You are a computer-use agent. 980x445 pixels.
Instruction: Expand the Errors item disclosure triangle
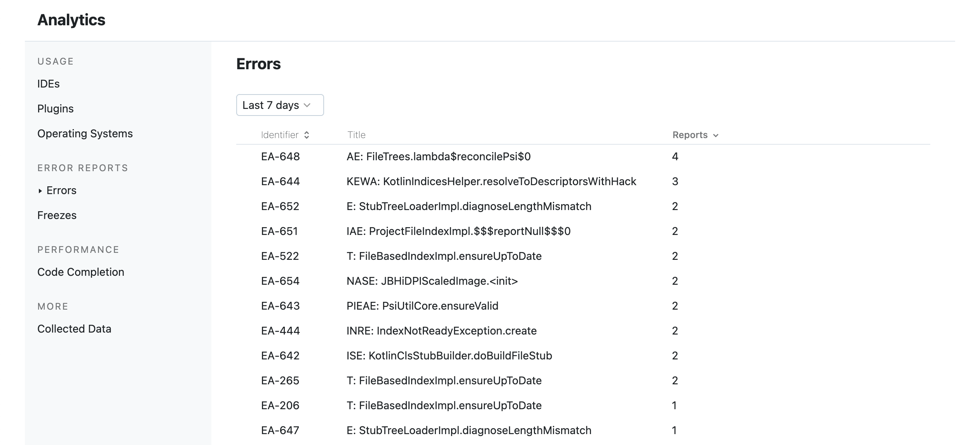[40, 190]
